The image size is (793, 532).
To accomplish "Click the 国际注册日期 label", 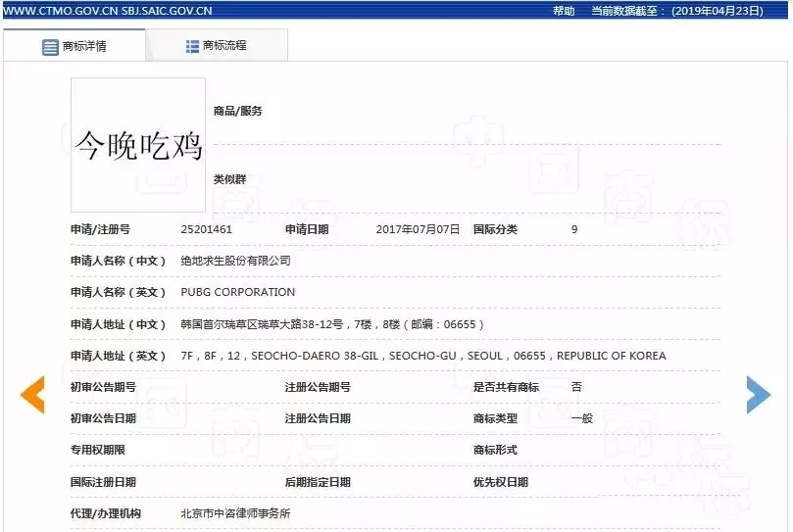I will tap(103, 482).
